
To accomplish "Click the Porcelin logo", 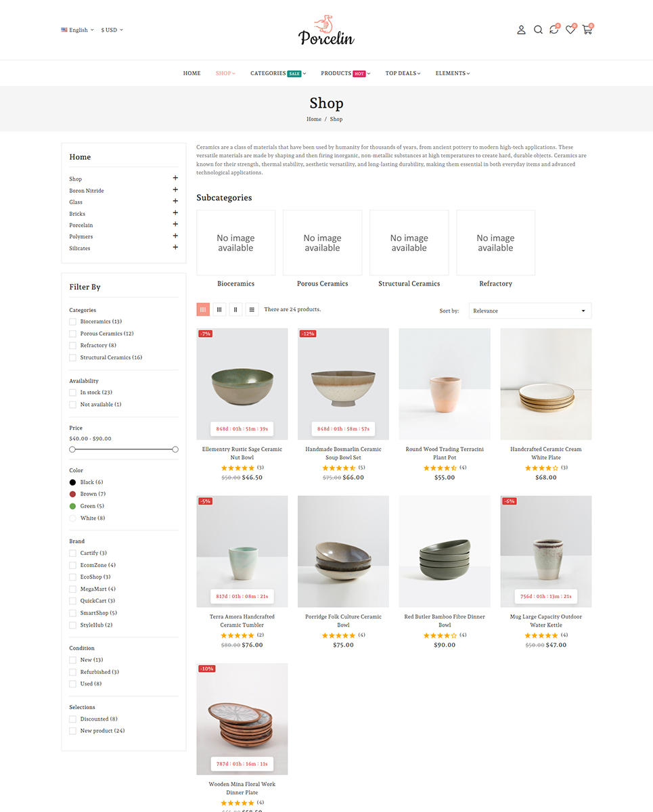I will (326, 30).
